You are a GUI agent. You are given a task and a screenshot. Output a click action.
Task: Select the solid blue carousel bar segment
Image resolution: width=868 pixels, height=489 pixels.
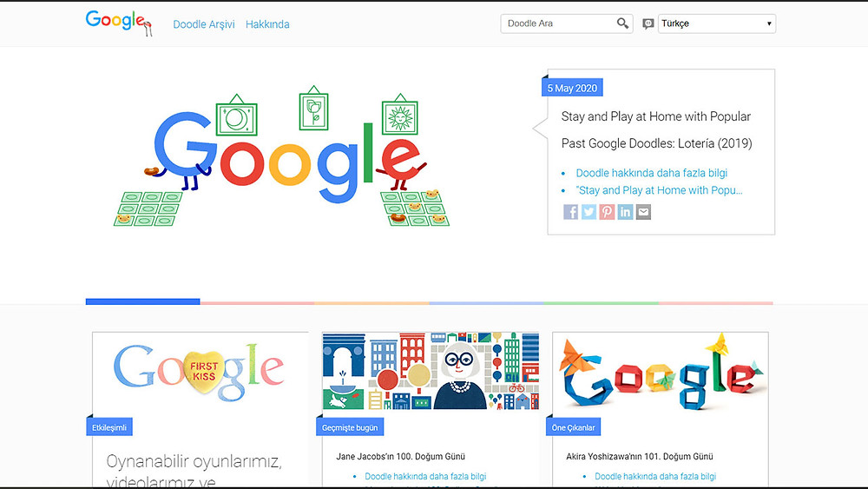pyautogui.click(x=143, y=301)
